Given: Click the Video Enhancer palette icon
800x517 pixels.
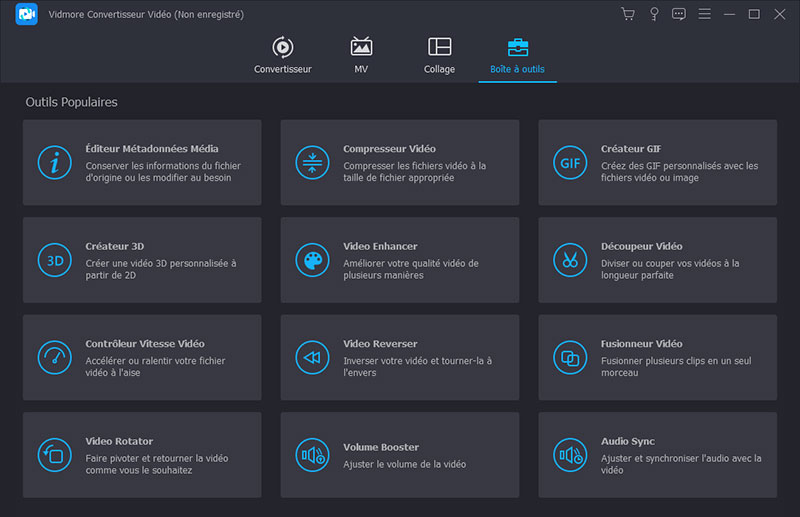Looking at the screenshot, I should coord(312,260).
